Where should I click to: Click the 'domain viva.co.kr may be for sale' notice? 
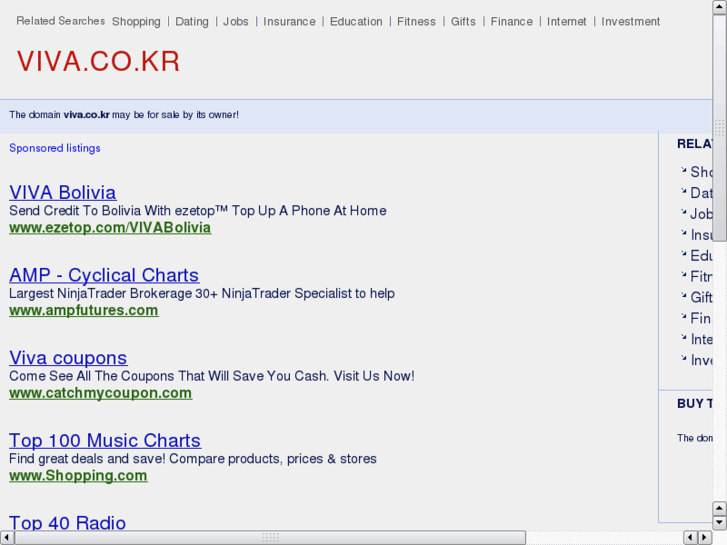tap(124, 115)
